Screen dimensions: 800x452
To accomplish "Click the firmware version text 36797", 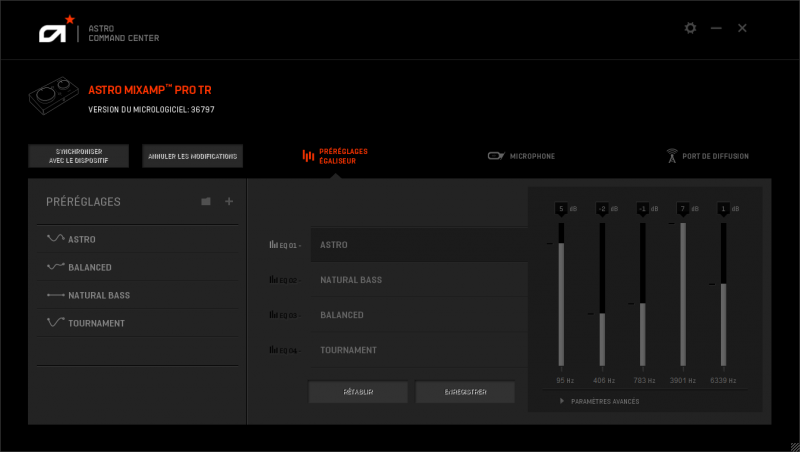I will point(203,110).
